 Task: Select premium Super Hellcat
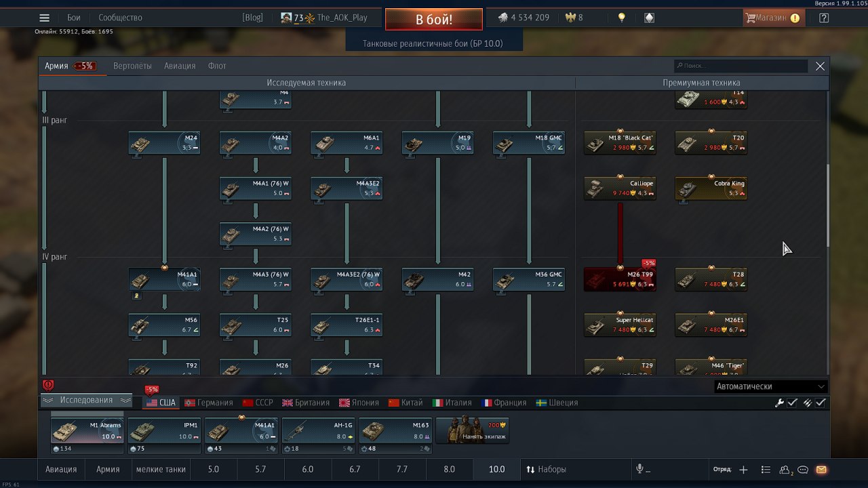click(x=620, y=325)
